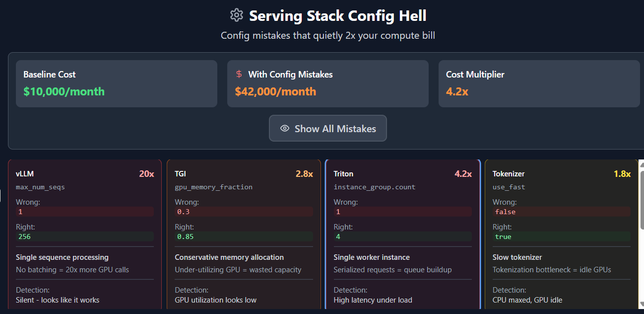
Task: Click the dollar icon next to With Config Mistakes
Action: (239, 74)
